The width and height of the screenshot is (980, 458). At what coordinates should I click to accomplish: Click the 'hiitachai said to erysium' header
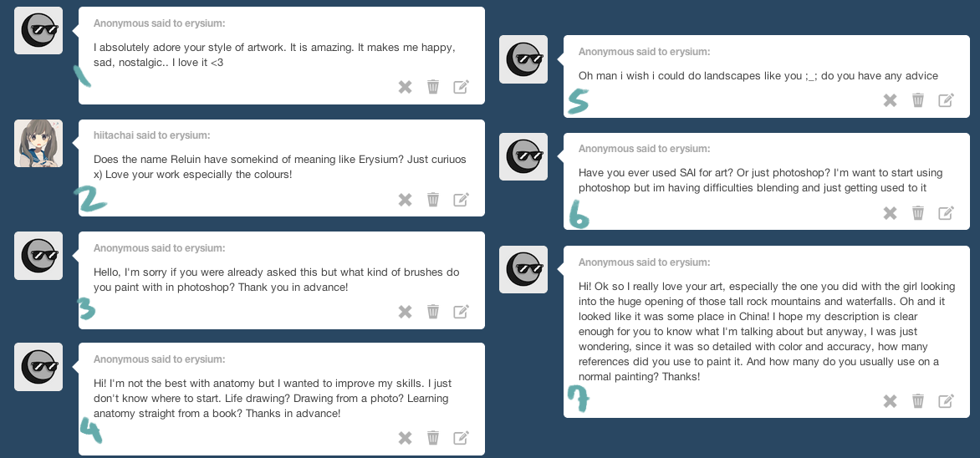click(x=151, y=135)
